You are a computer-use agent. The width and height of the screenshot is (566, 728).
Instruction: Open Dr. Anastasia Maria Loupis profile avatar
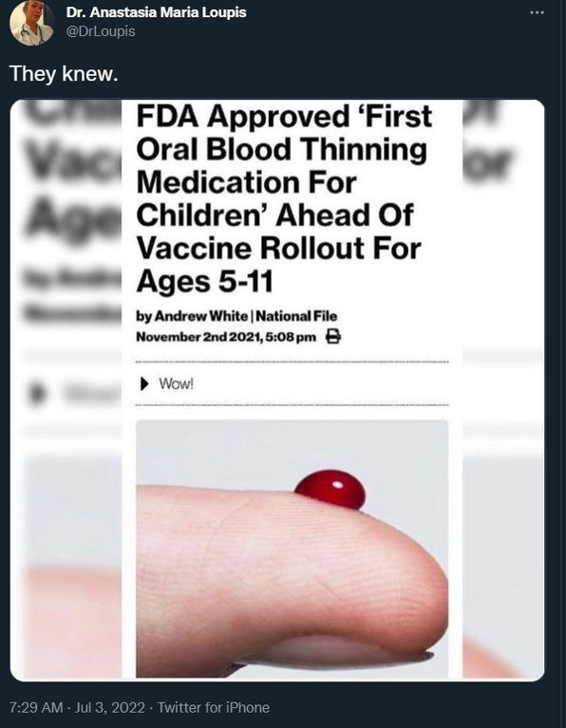pyautogui.click(x=31, y=23)
